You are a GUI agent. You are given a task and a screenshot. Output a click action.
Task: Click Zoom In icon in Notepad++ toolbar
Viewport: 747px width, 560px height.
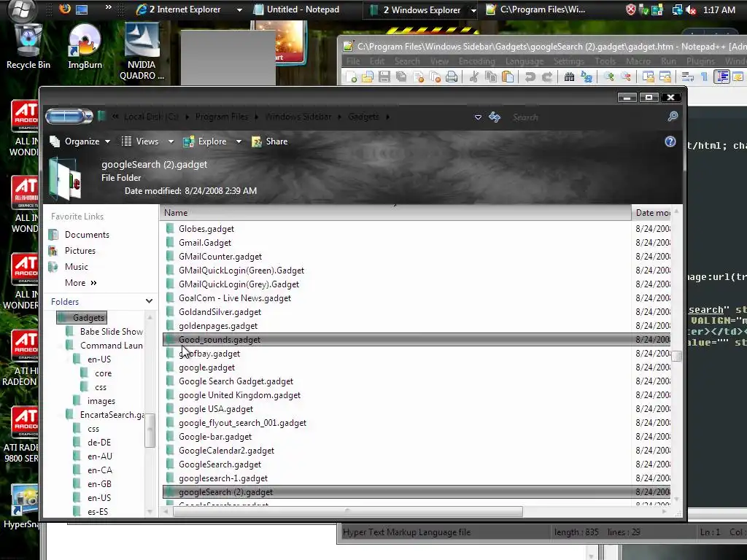click(x=608, y=77)
